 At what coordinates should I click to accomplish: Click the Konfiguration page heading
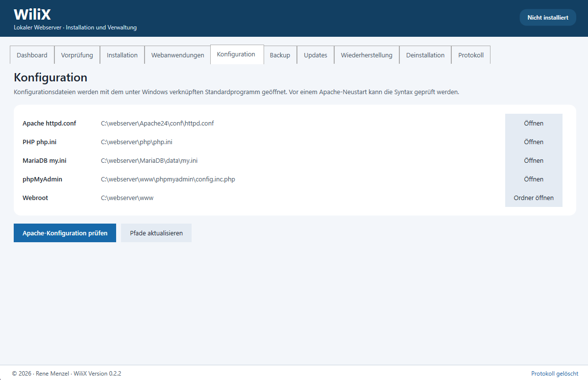point(50,77)
